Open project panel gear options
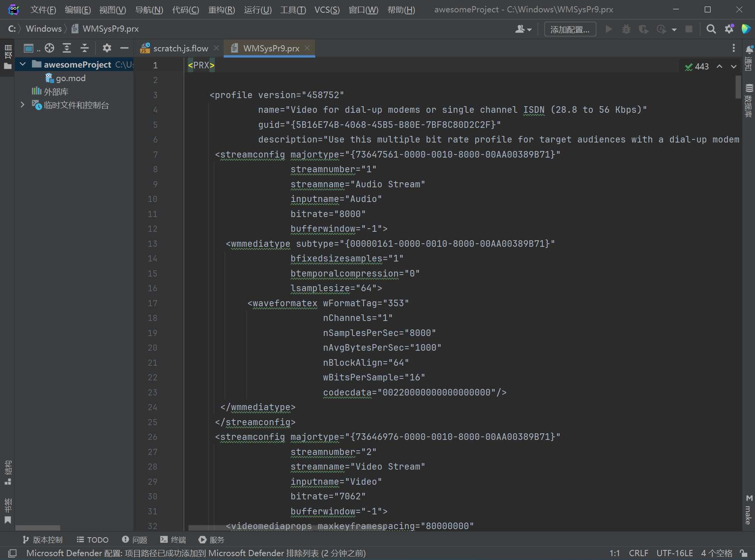This screenshot has width=755, height=560. (107, 48)
